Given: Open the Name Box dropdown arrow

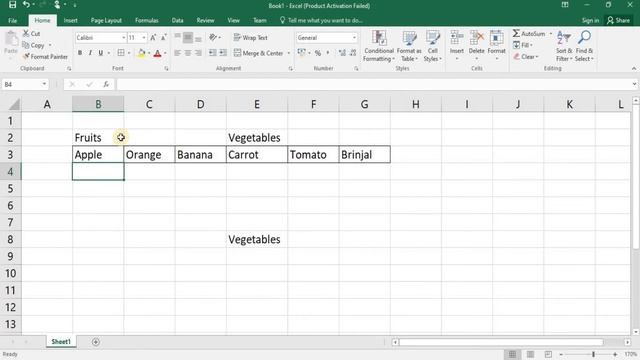Looking at the screenshot, I should click(x=44, y=84).
